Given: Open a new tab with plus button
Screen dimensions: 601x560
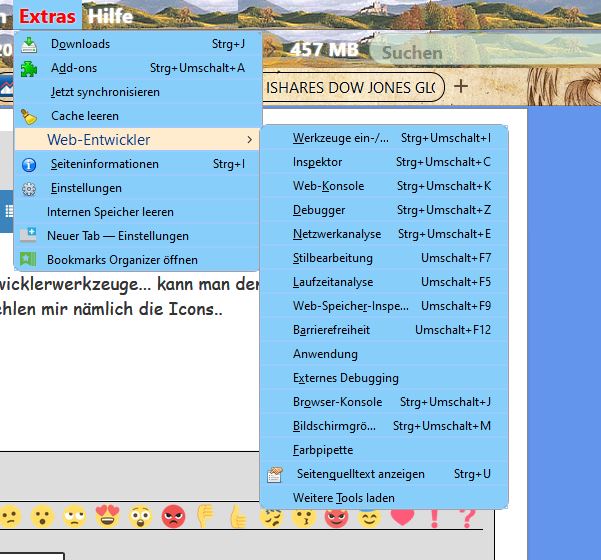Looking at the screenshot, I should (461, 86).
